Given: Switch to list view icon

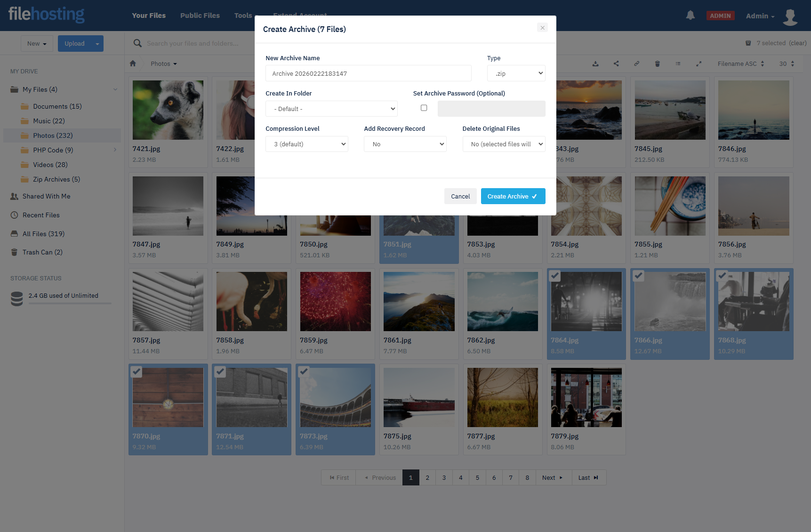Looking at the screenshot, I should point(678,64).
